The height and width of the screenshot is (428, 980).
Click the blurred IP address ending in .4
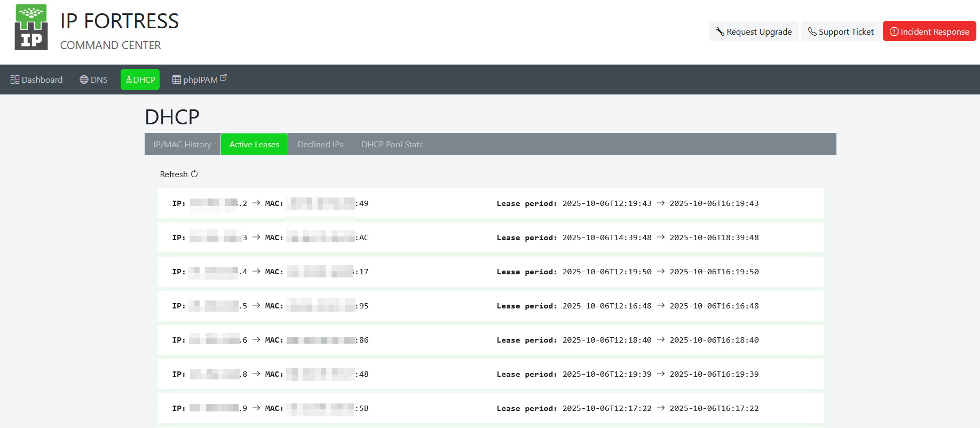(x=218, y=272)
